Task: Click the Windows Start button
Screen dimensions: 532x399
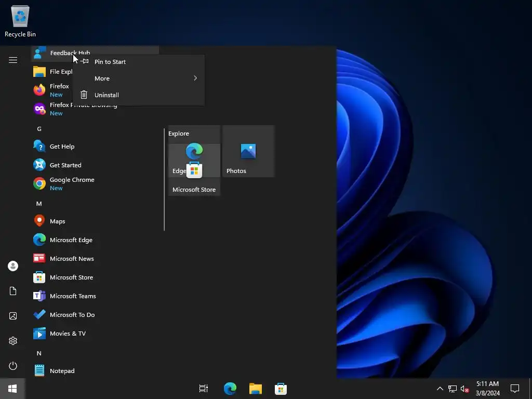Action: coord(12,389)
